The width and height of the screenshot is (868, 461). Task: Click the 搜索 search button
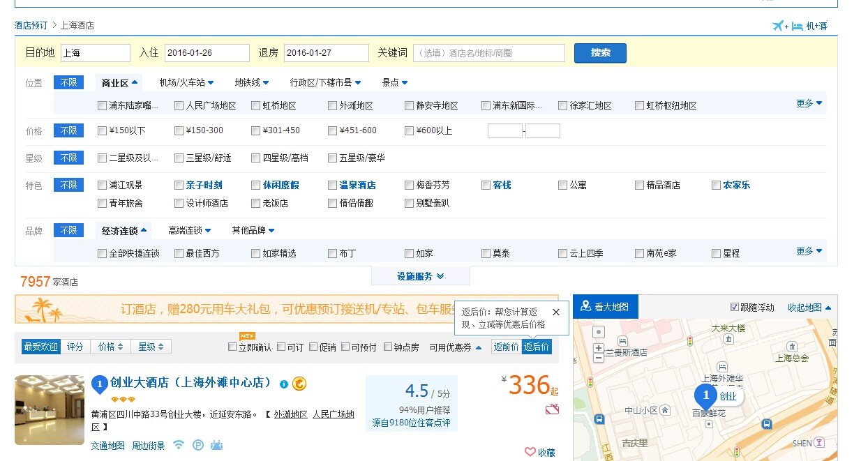[x=599, y=52]
